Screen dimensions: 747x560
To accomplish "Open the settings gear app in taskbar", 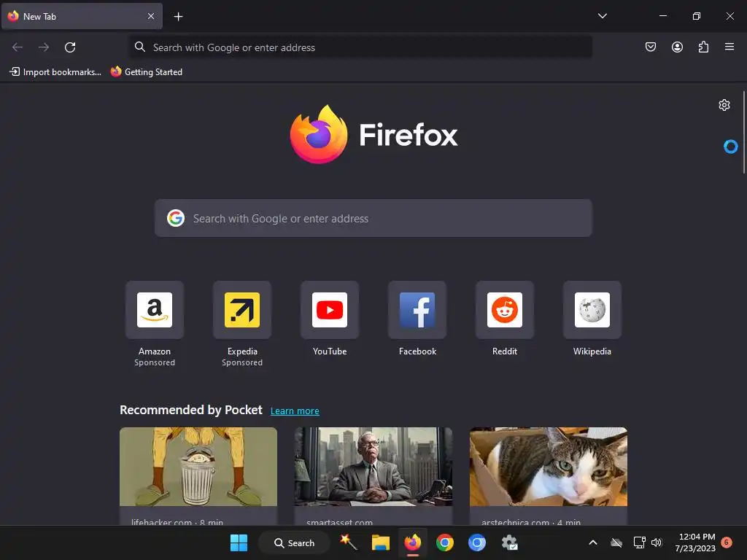I will [509, 542].
